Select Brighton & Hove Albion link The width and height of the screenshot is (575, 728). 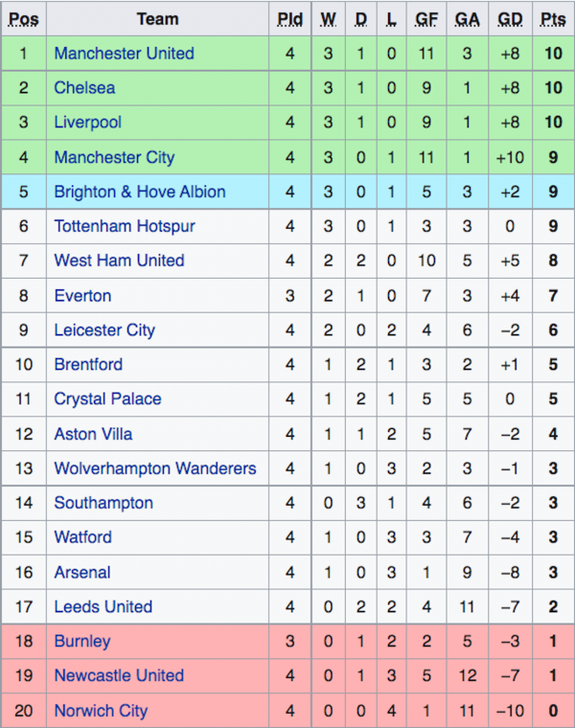coord(140,192)
